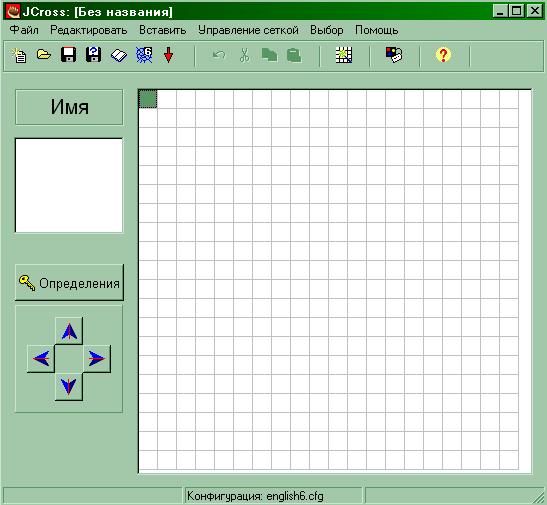
Task: Click status bar text Конфигурация: english6.cfg
Action: [255, 496]
